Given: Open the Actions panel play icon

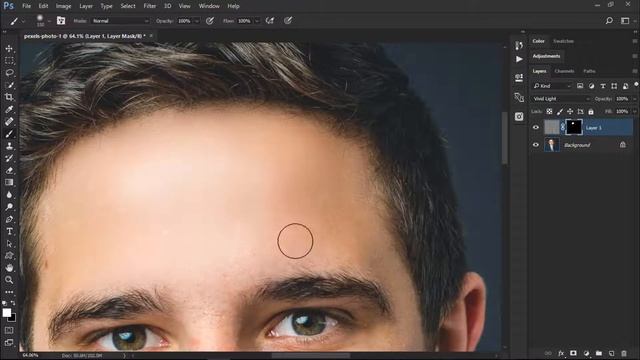Looking at the screenshot, I should click(x=519, y=59).
